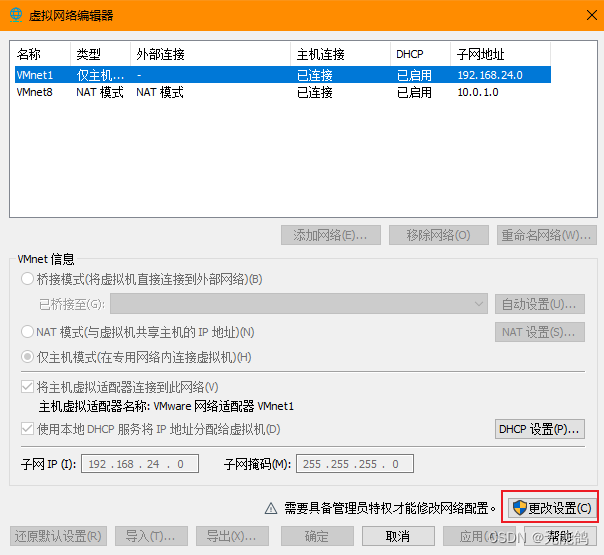604x555 pixels.
Task: Click subnet address 10.0.1.0 cell
Action: 478,92
